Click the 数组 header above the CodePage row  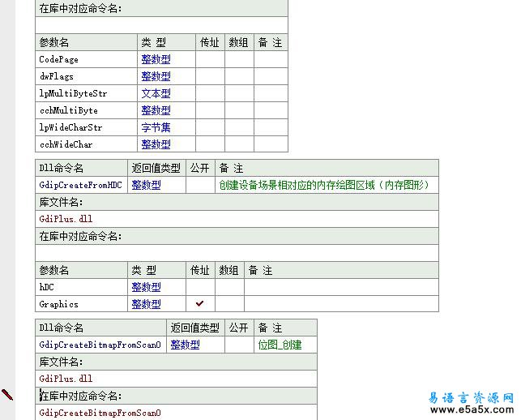(x=238, y=42)
